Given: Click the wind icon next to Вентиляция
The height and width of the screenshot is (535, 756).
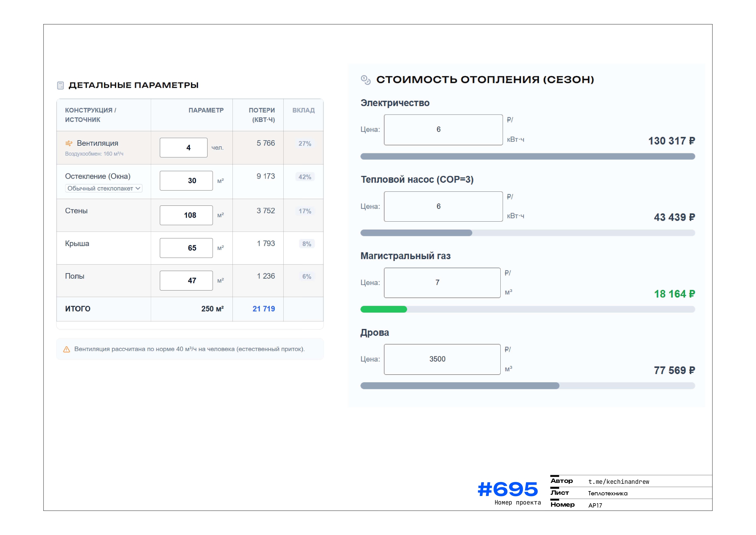Looking at the screenshot, I should (69, 143).
